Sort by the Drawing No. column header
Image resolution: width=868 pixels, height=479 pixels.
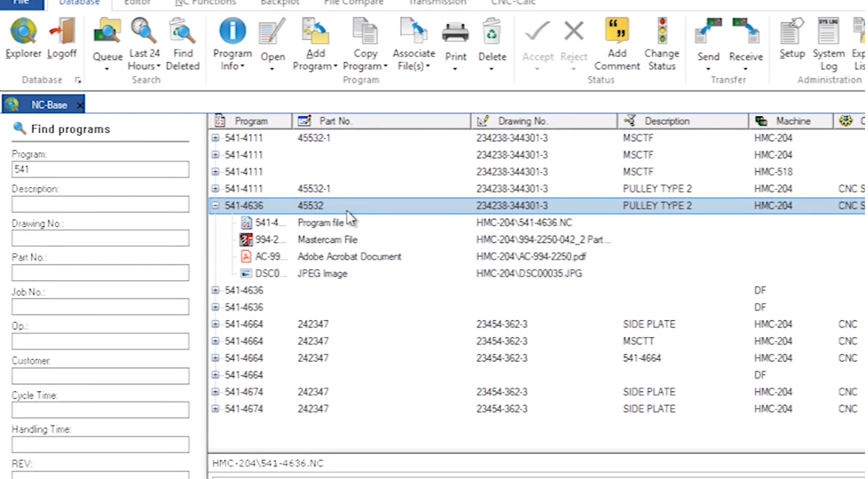coord(522,121)
